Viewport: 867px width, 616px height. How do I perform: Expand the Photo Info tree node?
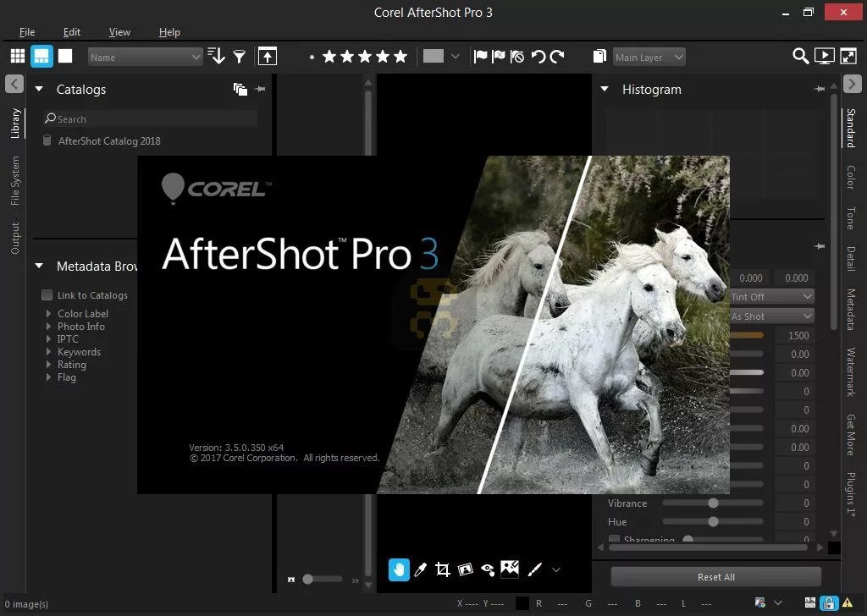(x=48, y=326)
